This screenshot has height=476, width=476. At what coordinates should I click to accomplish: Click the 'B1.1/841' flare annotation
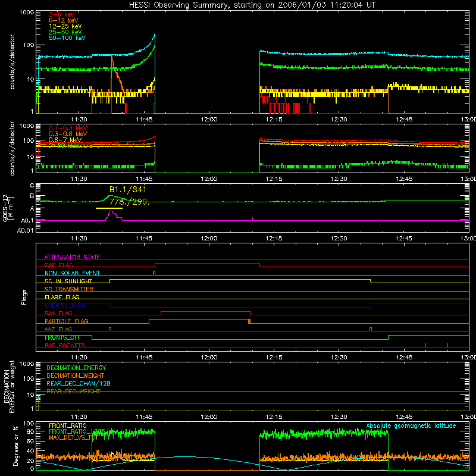128,190
